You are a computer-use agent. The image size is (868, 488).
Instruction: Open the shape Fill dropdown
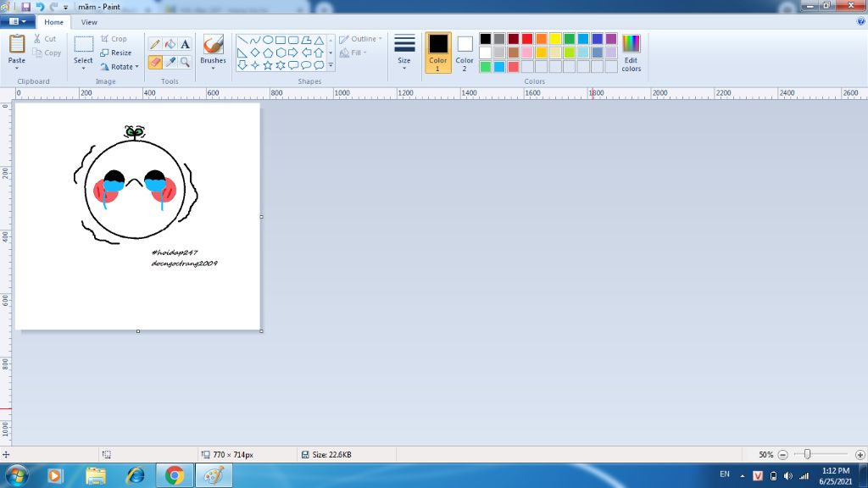[x=353, y=53]
